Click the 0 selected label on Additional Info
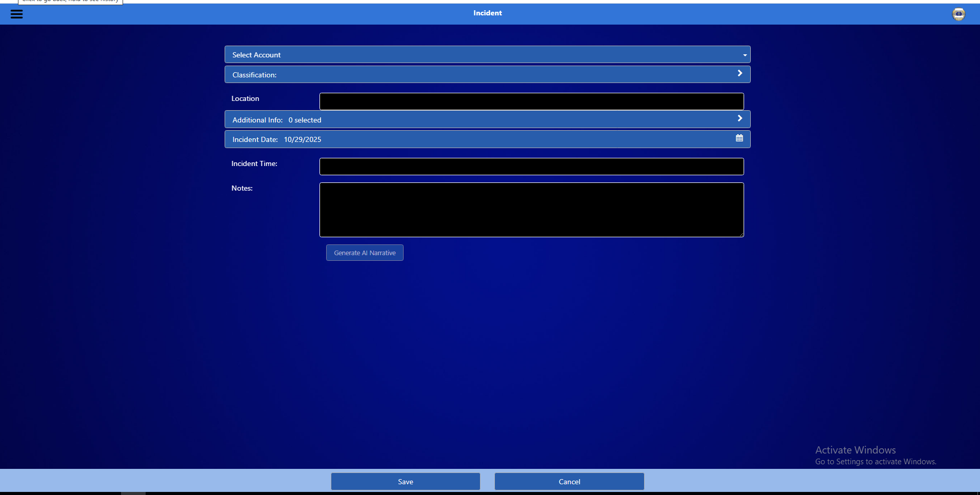Screen dimensions: 980x495 [305, 119]
